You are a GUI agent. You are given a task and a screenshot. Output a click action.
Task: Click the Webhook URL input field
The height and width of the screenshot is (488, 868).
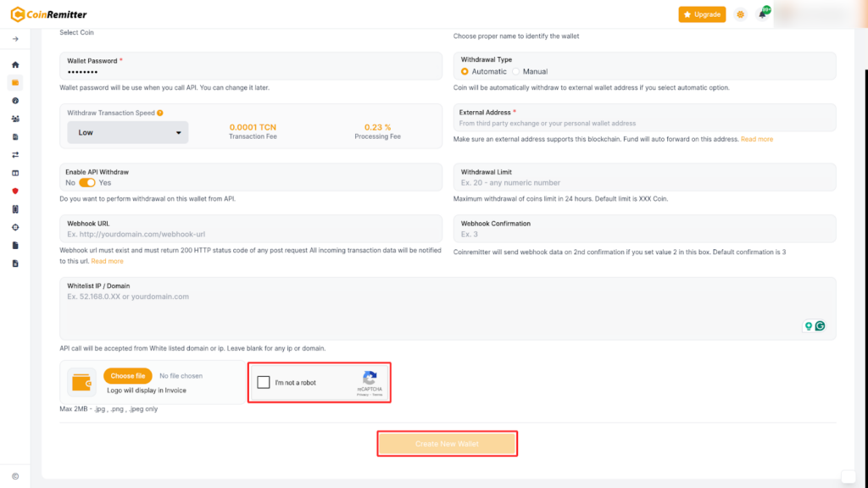tap(251, 234)
